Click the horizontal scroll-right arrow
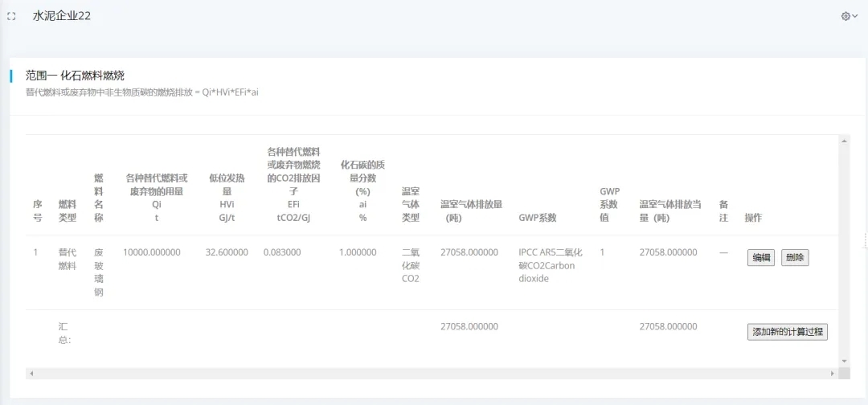868x405 pixels. click(833, 374)
